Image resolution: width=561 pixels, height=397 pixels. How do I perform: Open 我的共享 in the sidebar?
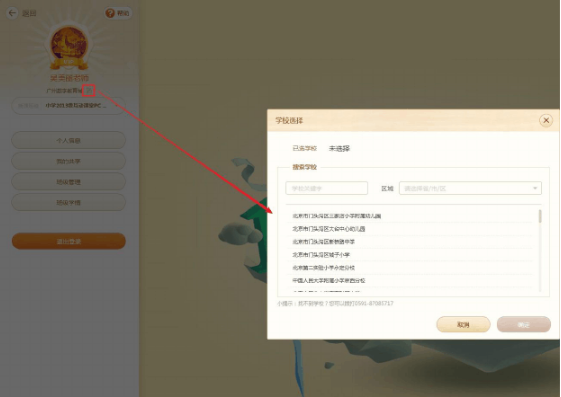pos(68,161)
